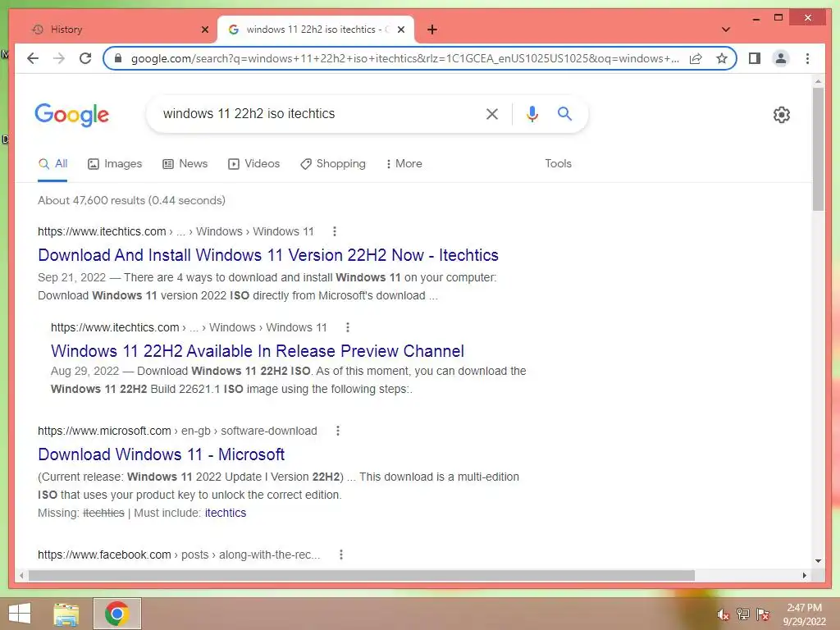The height and width of the screenshot is (630, 840).
Task: Open the Windows Start button
Action: [x=20, y=614]
